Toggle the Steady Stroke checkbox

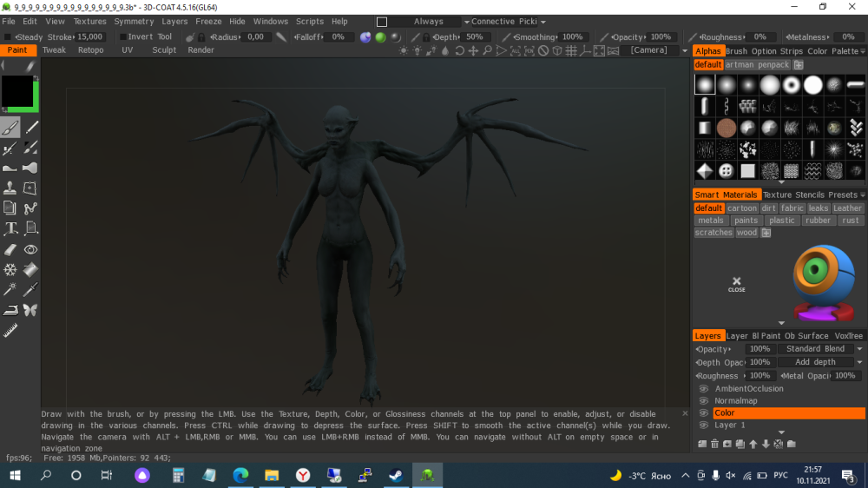click(x=7, y=37)
